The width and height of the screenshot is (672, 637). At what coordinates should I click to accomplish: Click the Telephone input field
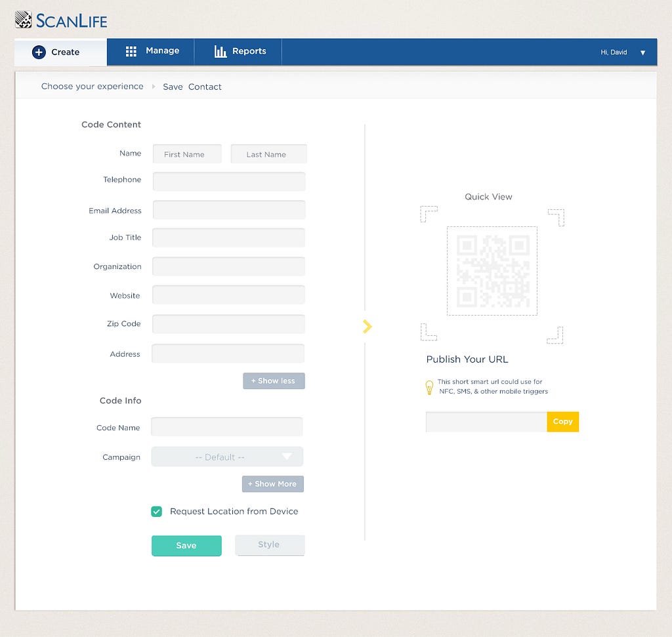click(x=229, y=182)
